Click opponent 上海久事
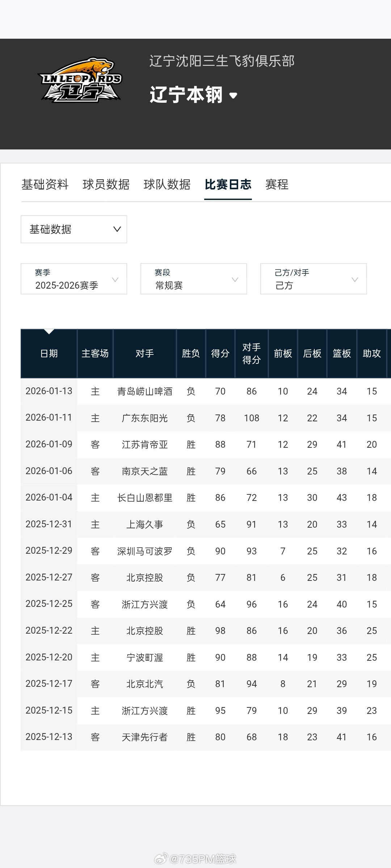 (145, 524)
